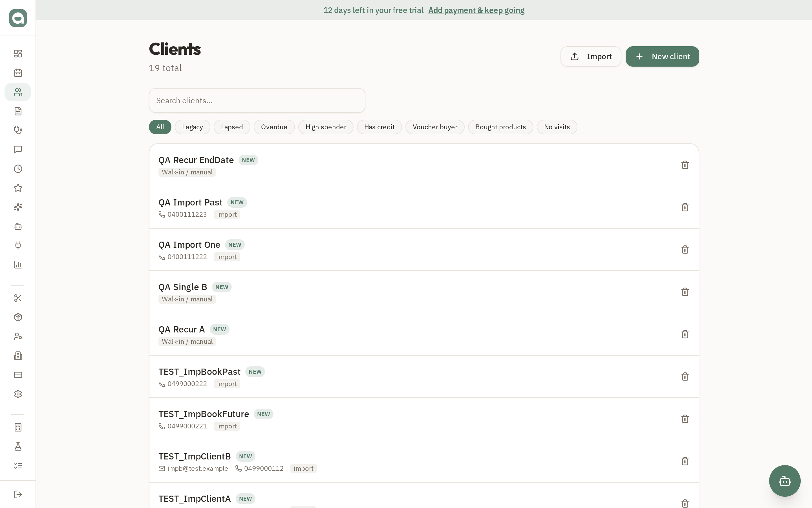Click the app logo at top left
The height and width of the screenshot is (508, 812).
click(18, 18)
